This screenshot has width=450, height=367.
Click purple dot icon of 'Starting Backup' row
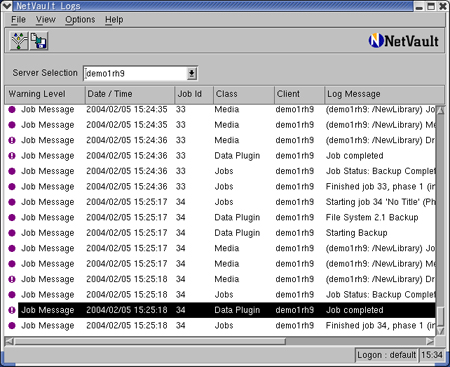coord(12,233)
